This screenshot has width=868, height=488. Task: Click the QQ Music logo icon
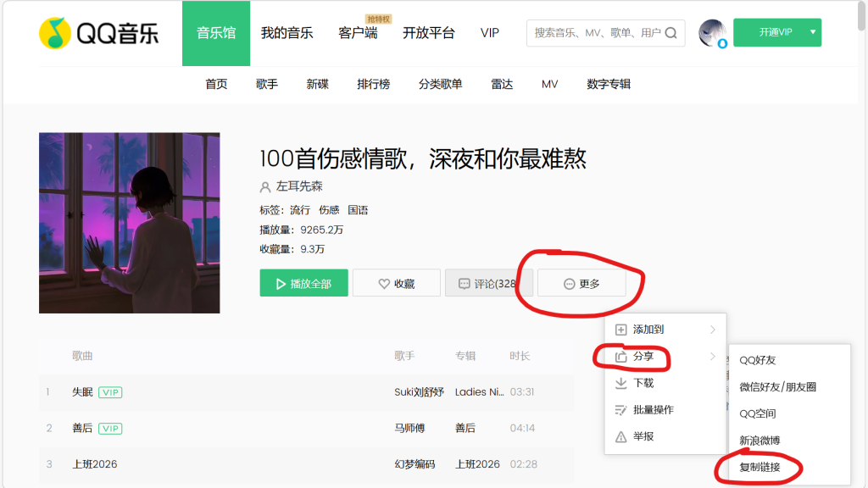(55, 33)
